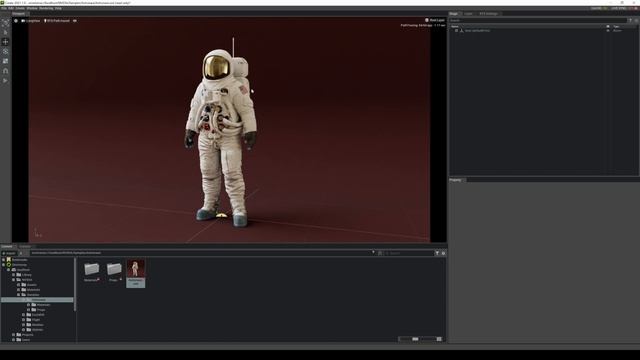Collapse the localhost server node
This screenshot has width=640, height=360.
coord(9,270)
